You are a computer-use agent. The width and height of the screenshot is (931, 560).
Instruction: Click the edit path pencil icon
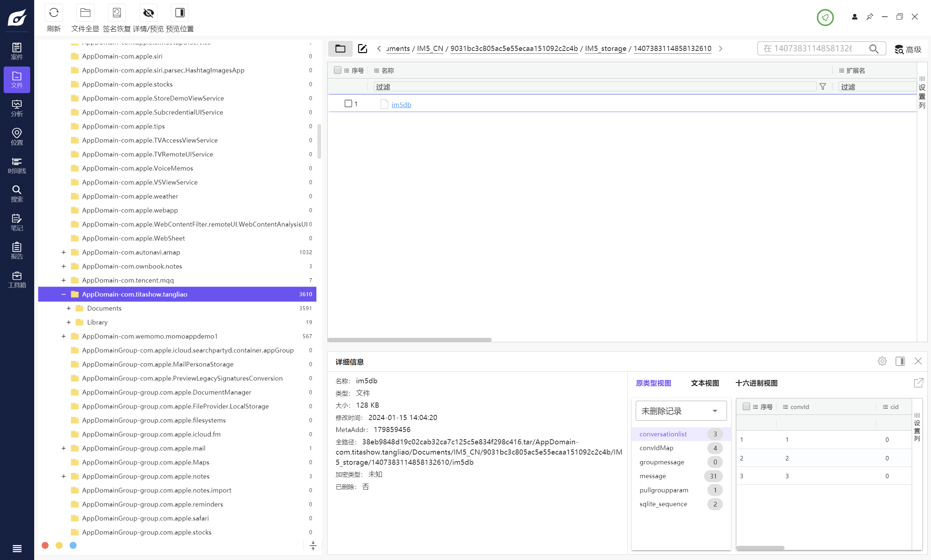[362, 48]
